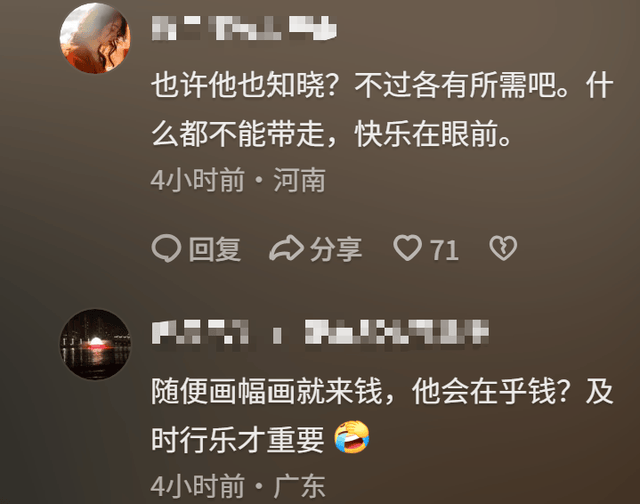Open the first commenter's avatar profile

click(x=95, y=38)
